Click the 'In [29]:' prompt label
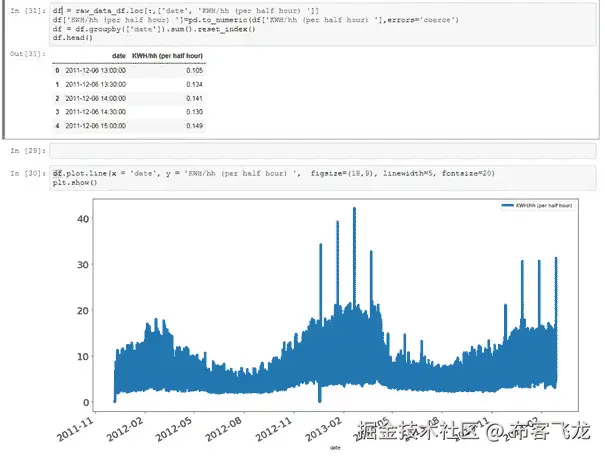 tap(28, 150)
